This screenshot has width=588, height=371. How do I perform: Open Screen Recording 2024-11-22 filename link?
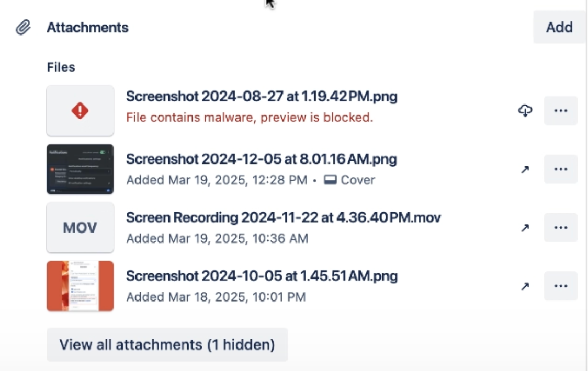click(283, 217)
